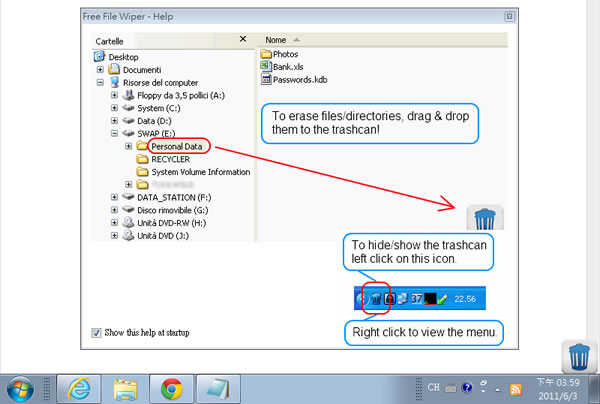Expand the Documenti tree node
Screen dimensions: 600x404
(101, 70)
